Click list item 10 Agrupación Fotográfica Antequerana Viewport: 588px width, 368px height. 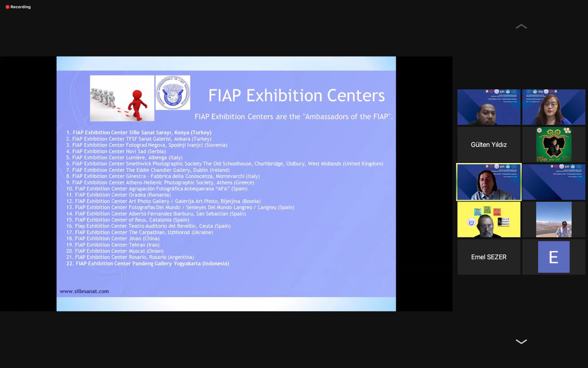(157, 189)
